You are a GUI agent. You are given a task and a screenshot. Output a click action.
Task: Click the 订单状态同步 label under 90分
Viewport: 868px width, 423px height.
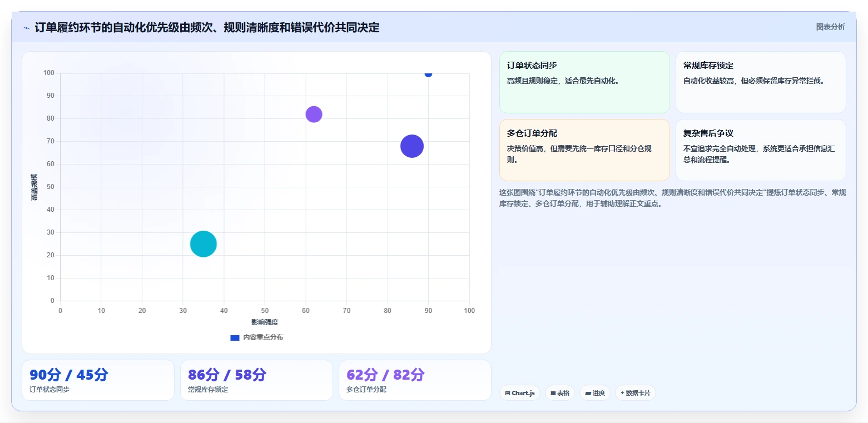(49, 390)
